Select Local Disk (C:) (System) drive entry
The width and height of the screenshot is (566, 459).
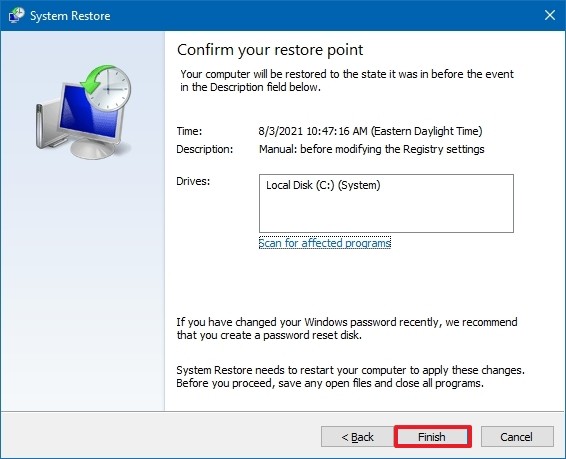click(x=323, y=185)
